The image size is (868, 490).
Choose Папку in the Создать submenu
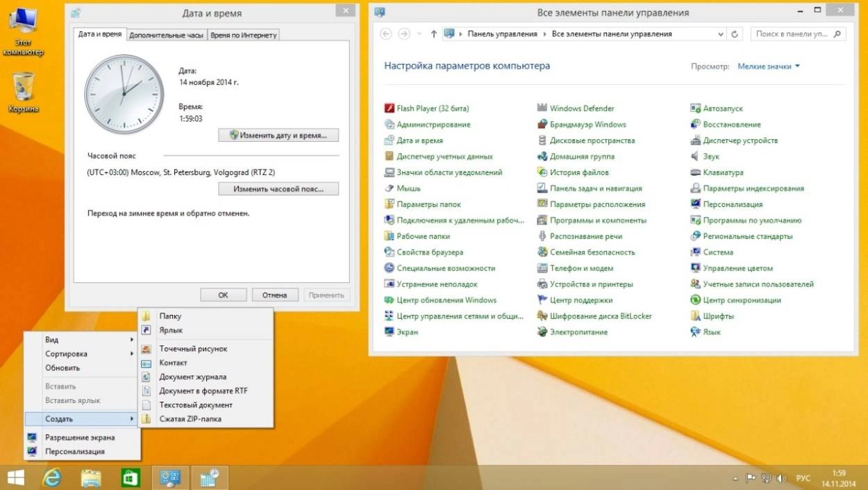click(206, 316)
